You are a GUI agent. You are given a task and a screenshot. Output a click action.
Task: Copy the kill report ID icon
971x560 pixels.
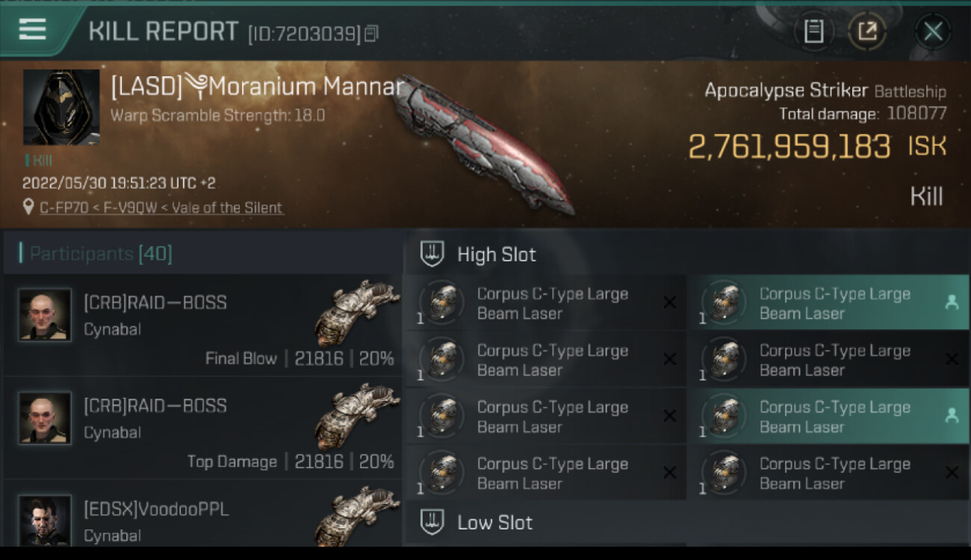tap(371, 33)
